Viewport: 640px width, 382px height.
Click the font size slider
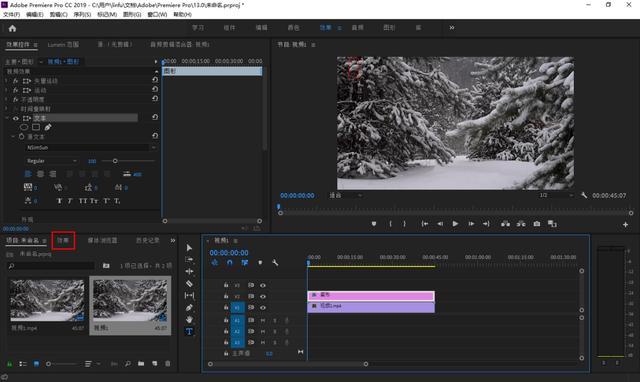click(x=128, y=161)
